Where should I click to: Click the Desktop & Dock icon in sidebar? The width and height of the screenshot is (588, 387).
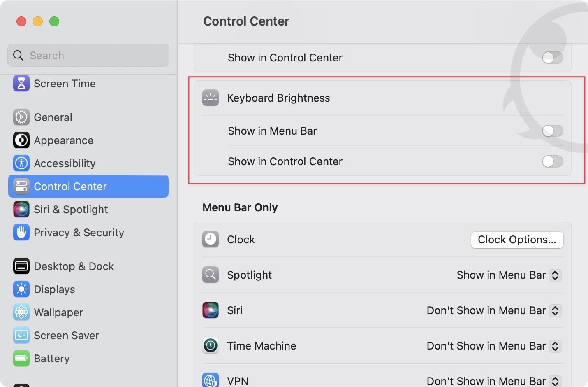click(x=21, y=266)
